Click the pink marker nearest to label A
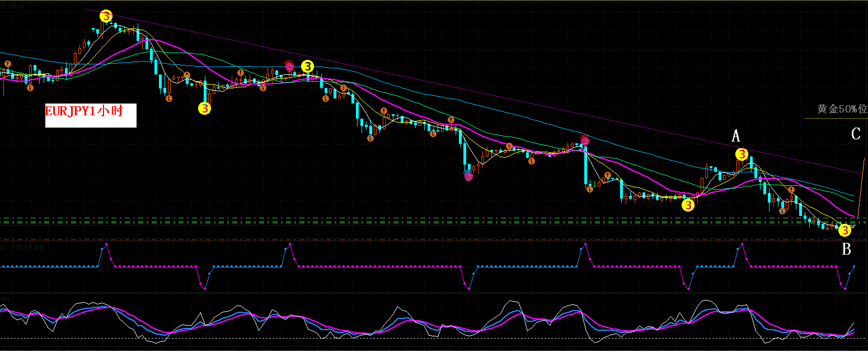The height and width of the screenshot is (352, 868). [x=585, y=140]
